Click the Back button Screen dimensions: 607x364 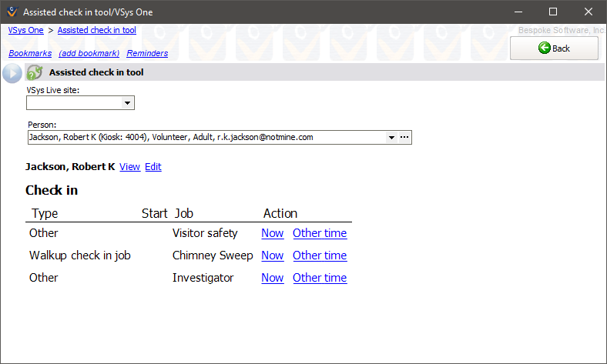pyautogui.click(x=554, y=48)
